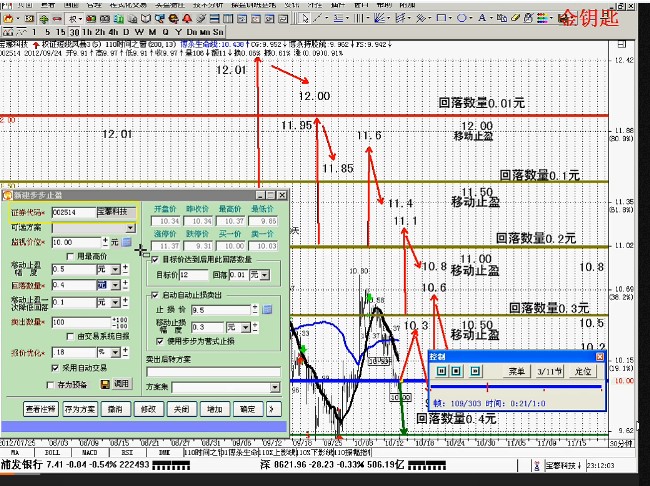The image size is (650, 486).
Task: Switch to the W weekly period
Action: (140, 32)
